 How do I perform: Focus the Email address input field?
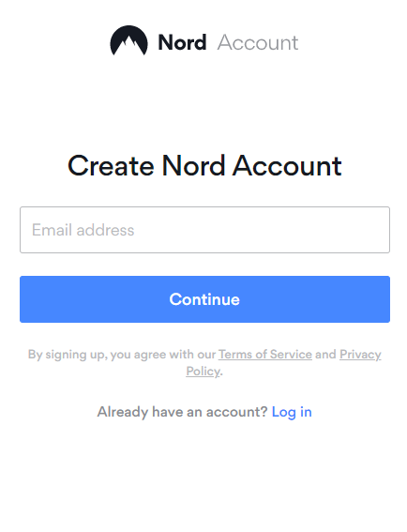point(204,230)
